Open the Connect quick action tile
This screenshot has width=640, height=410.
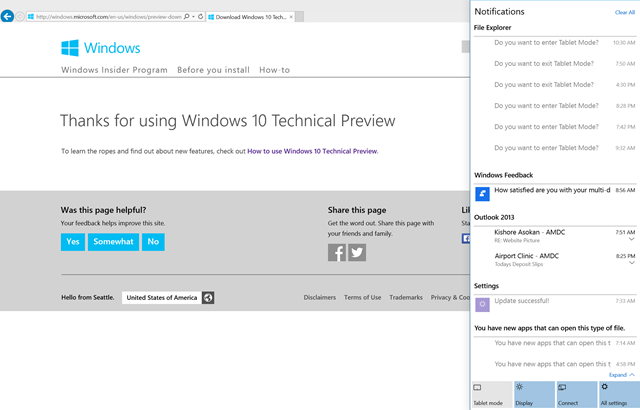pos(576,394)
